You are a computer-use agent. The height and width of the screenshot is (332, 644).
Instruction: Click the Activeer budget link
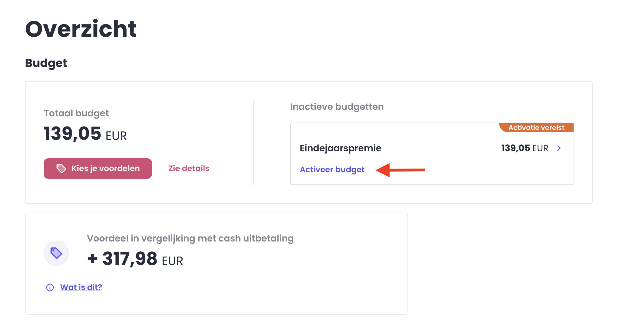[332, 170]
